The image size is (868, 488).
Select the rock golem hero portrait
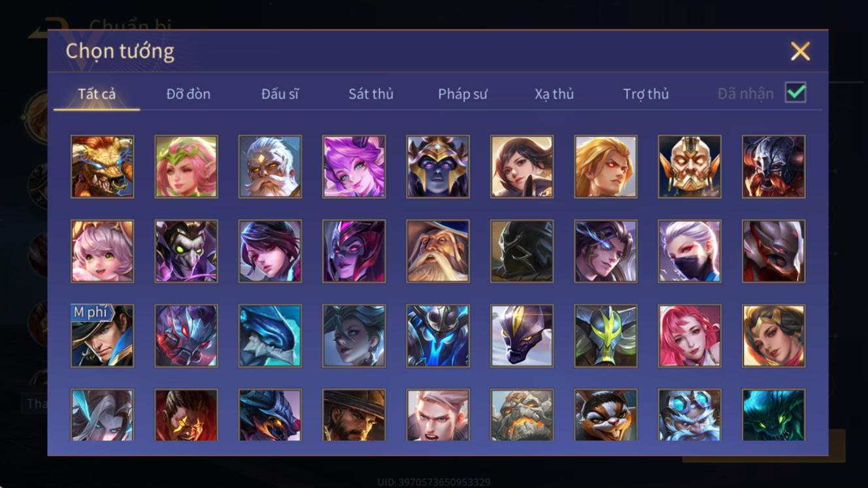(x=522, y=415)
